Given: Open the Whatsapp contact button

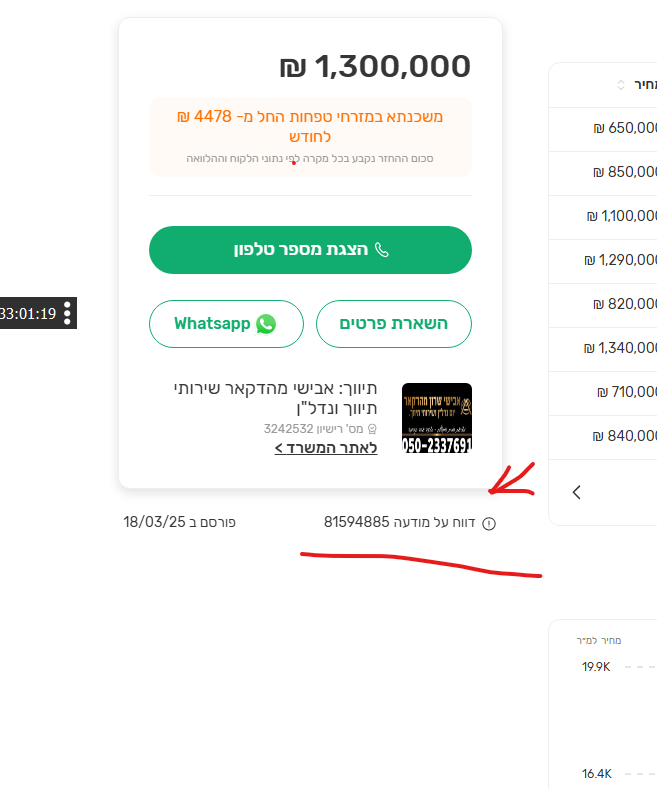Looking at the screenshot, I should 226,324.
